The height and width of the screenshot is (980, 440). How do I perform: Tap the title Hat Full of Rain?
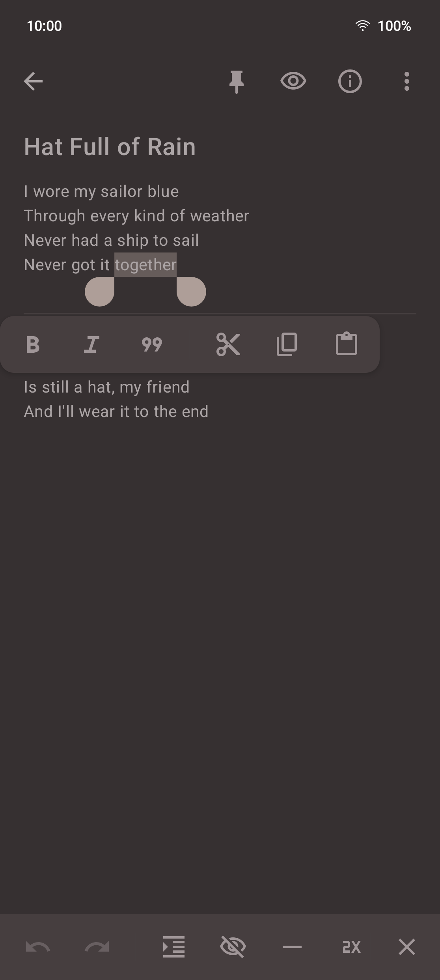110,147
